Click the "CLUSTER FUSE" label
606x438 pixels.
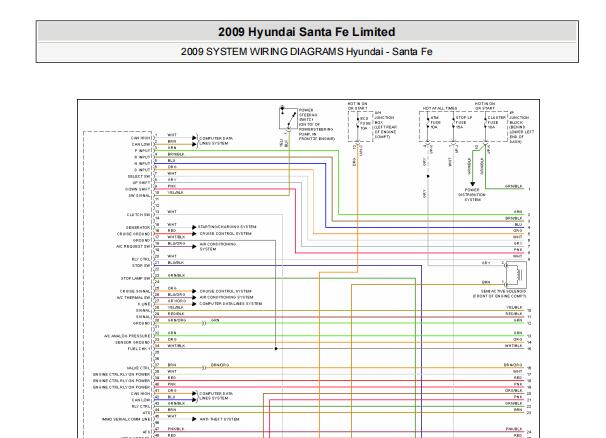(497, 122)
